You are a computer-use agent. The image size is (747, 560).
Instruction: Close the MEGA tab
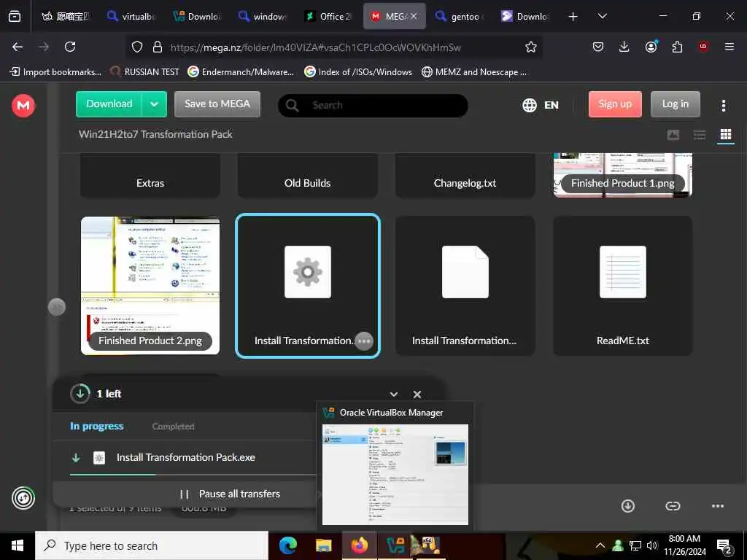pos(414,16)
